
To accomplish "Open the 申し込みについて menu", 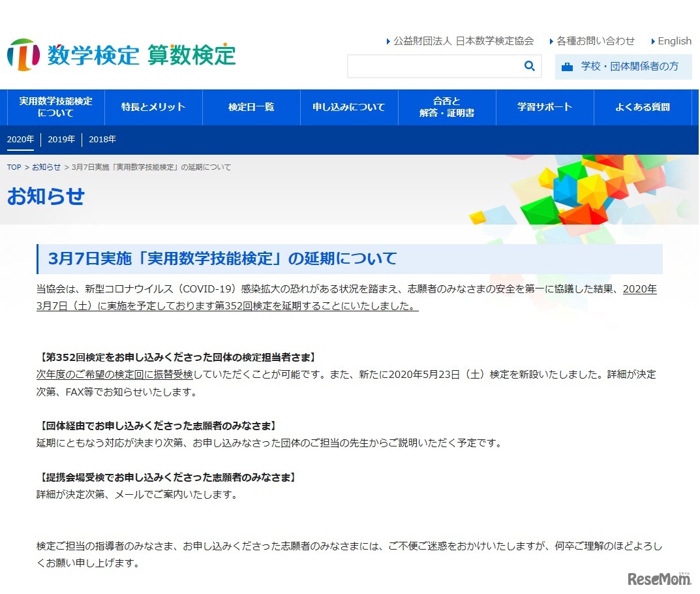I will pos(349,107).
